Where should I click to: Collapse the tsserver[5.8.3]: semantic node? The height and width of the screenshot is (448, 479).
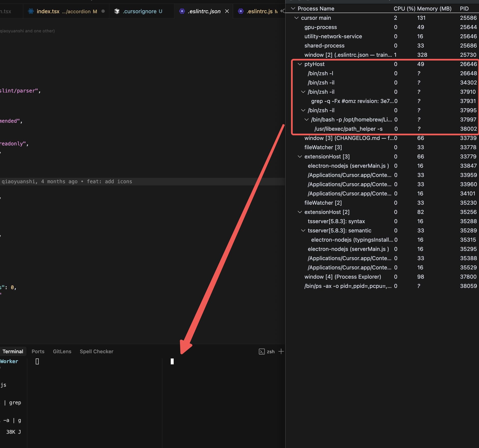click(303, 230)
